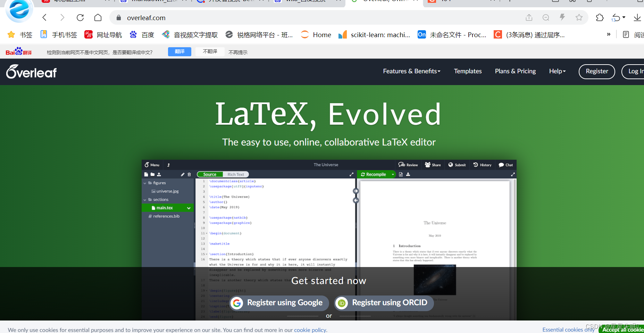Click the undo closed tab arrow icon

coord(616,17)
